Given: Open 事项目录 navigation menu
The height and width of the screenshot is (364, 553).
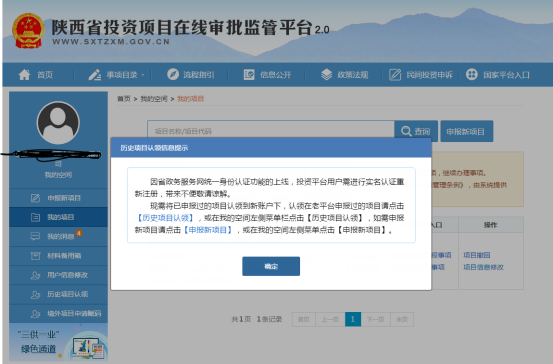Looking at the screenshot, I should [x=122, y=75].
